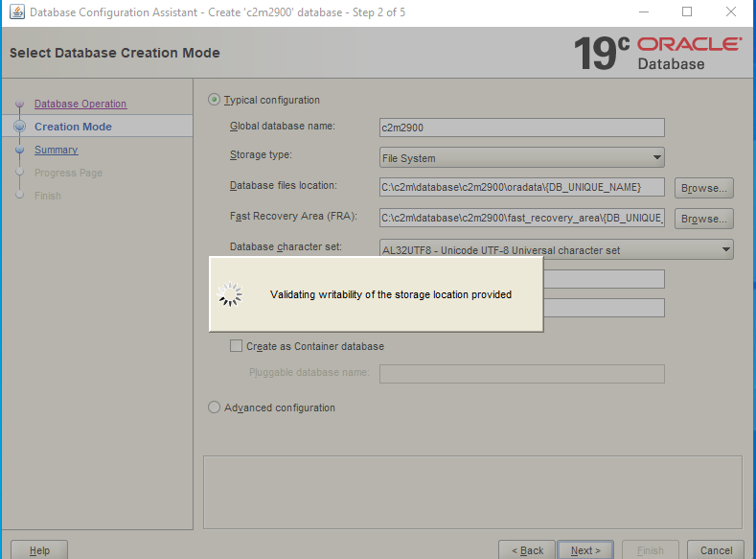Maximize the Database Configuration Assistant window

[x=687, y=12]
